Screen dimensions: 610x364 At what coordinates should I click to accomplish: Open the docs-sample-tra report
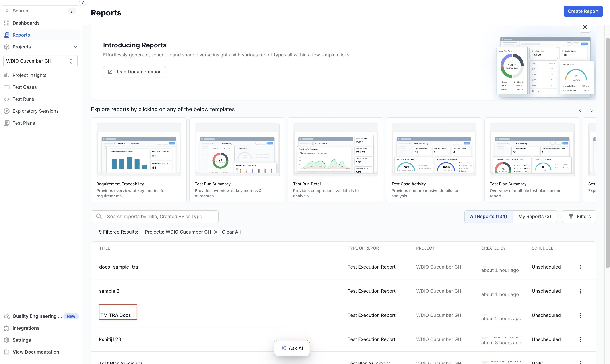119,267
